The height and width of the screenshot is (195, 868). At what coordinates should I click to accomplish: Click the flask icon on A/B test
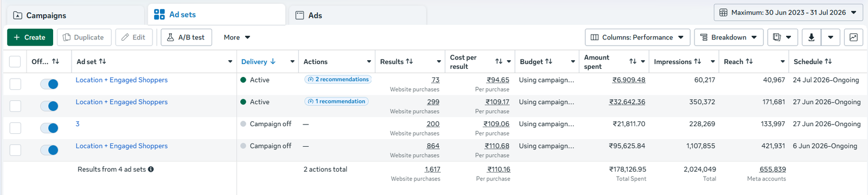(x=170, y=37)
